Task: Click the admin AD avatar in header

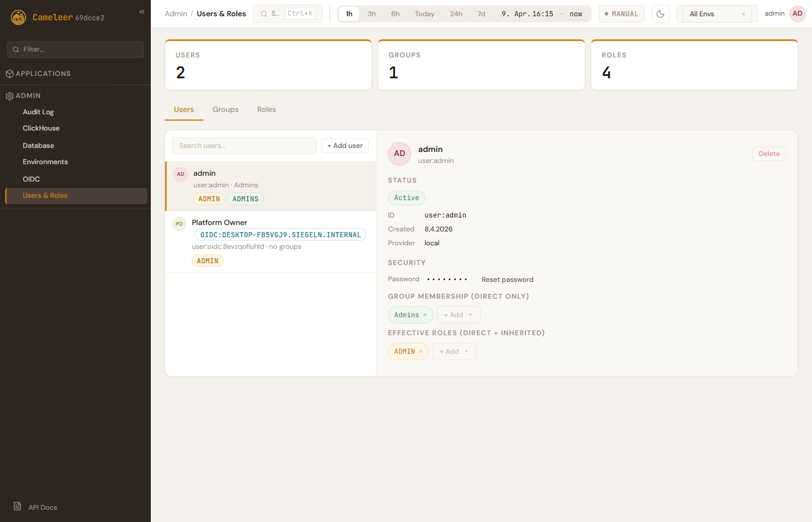Action: tap(797, 14)
